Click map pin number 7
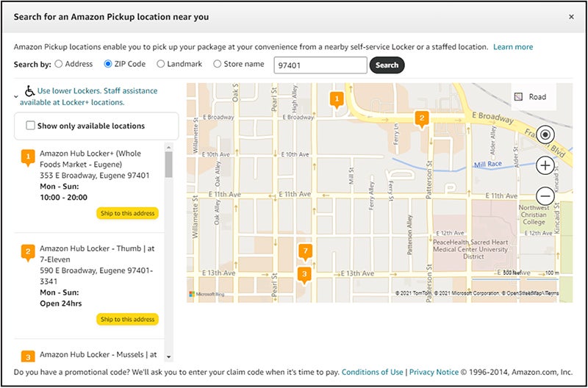This screenshot has width=588, height=388. coord(306,251)
